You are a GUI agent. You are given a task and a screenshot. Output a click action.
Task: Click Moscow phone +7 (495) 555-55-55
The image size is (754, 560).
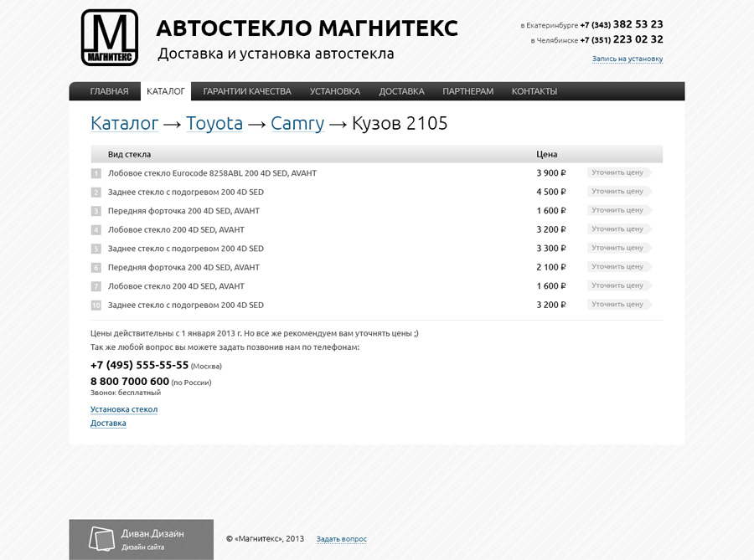click(139, 365)
